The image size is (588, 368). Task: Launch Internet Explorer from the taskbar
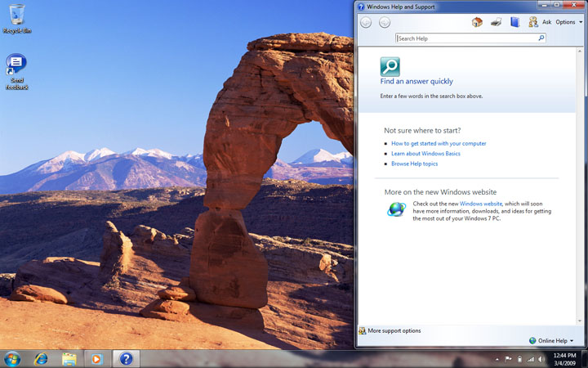(x=41, y=359)
